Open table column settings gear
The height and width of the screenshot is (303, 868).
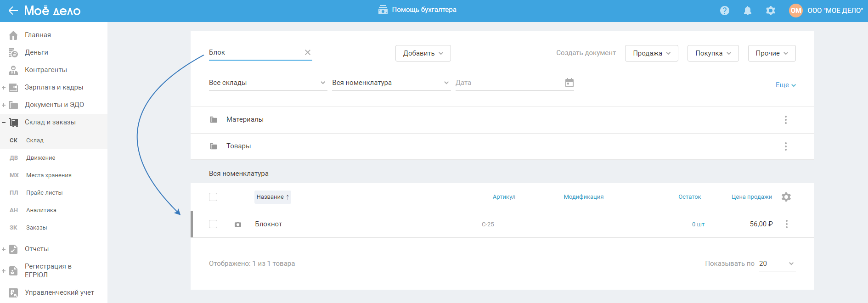pos(786,197)
